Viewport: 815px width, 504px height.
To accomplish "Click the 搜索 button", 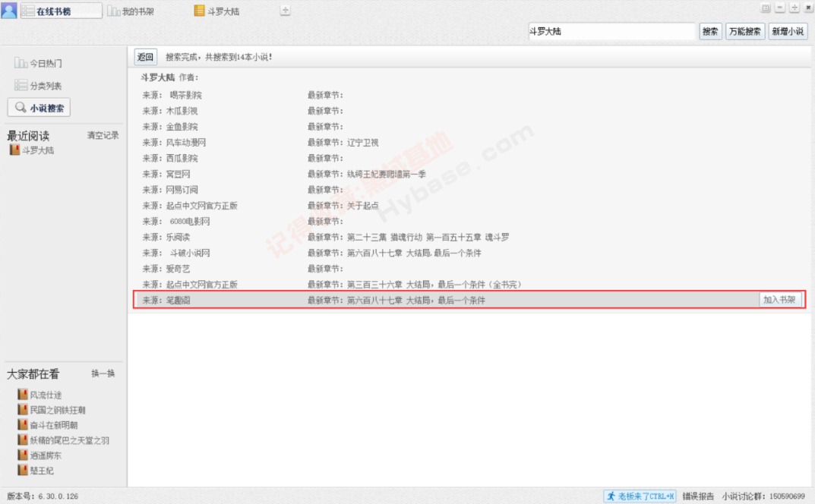I will (x=710, y=31).
